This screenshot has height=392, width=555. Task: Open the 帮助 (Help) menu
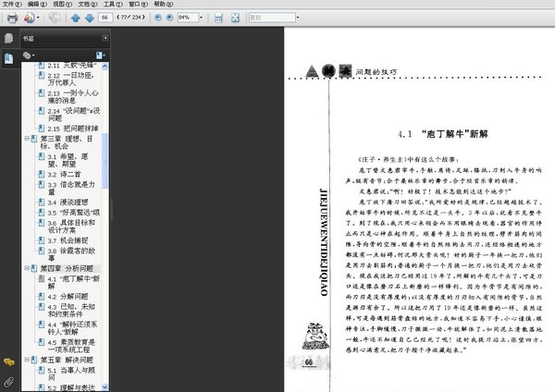coord(163,4)
